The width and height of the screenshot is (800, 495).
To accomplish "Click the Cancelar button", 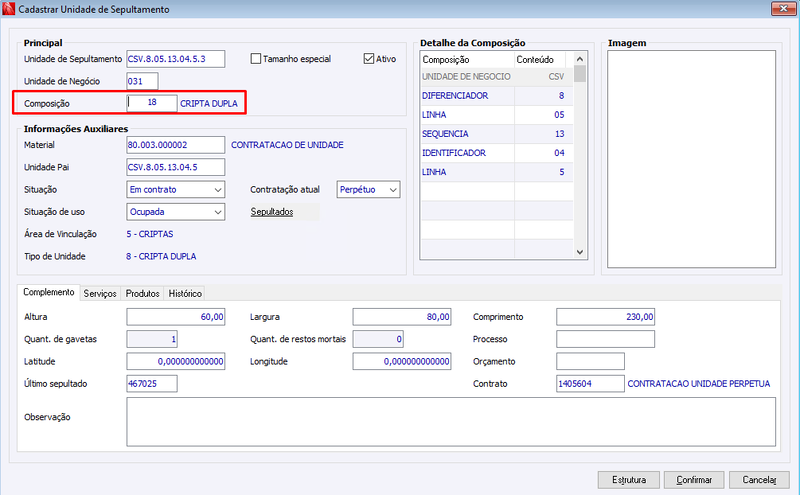I will tap(759, 480).
